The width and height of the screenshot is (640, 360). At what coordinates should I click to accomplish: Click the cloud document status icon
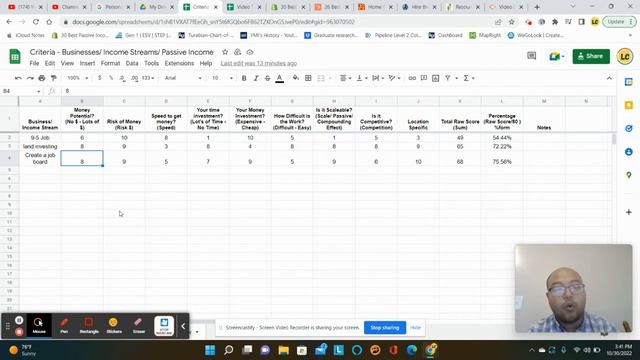point(250,52)
